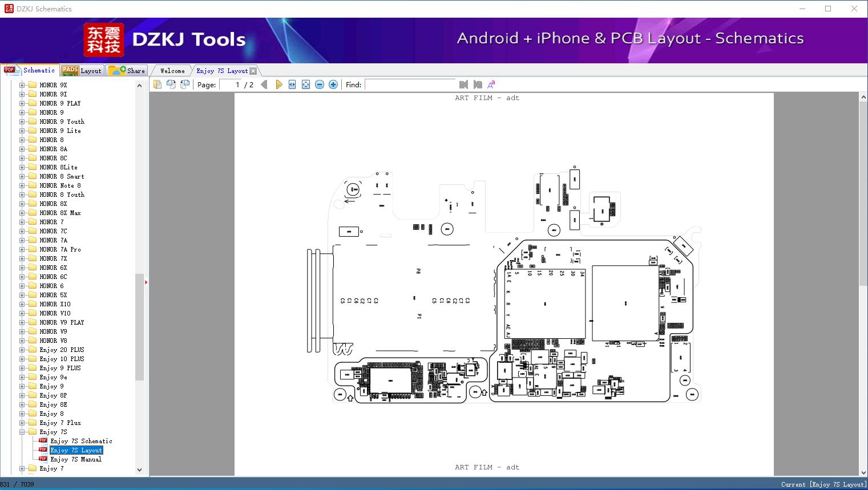This screenshot has height=490, width=868.
Task: Click the DZKJ Tools red logo
Action: 103,40
